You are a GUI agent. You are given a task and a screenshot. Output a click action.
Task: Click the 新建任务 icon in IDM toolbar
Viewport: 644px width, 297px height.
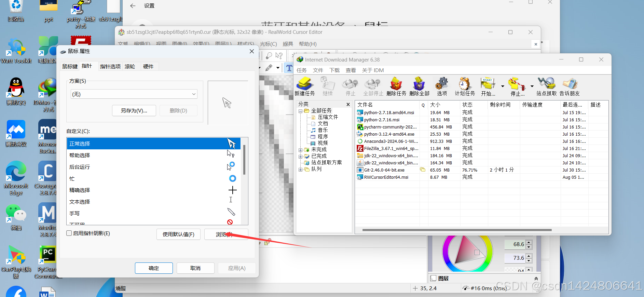[304, 86]
